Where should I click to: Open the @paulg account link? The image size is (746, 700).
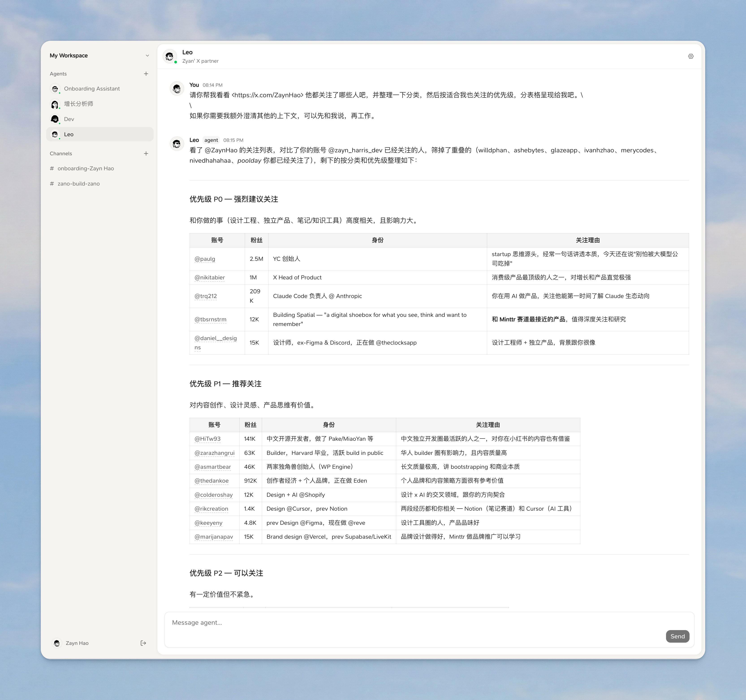(205, 259)
